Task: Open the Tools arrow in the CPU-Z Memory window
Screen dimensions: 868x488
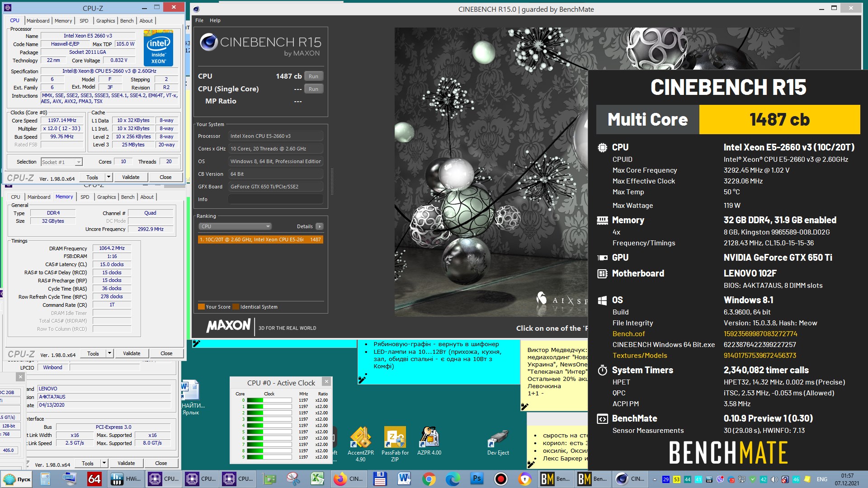Action: (x=109, y=353)
